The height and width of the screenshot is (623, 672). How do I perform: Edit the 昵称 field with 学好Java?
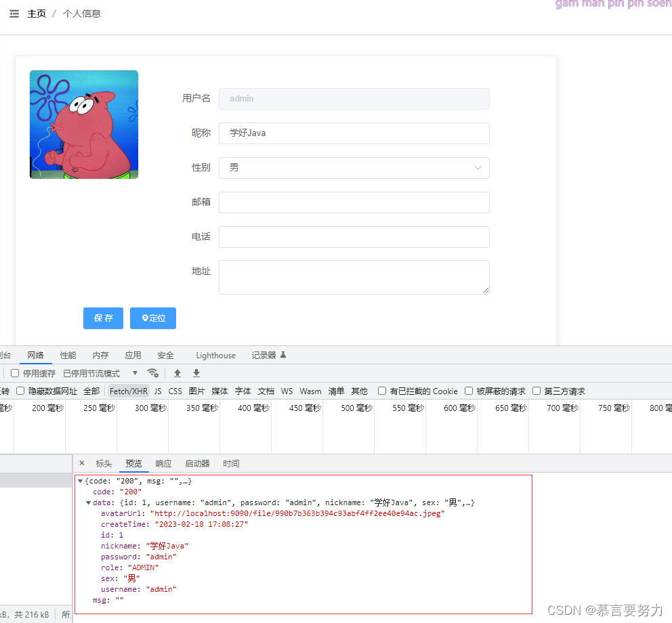point(354,133)
